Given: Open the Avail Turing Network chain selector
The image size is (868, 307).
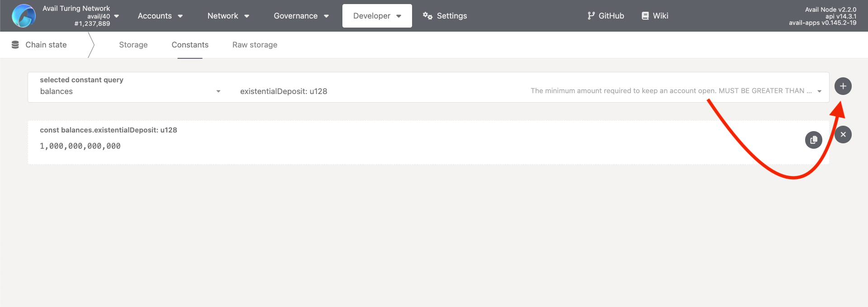Looking at the screenshot, I should [x=81, y=16].
